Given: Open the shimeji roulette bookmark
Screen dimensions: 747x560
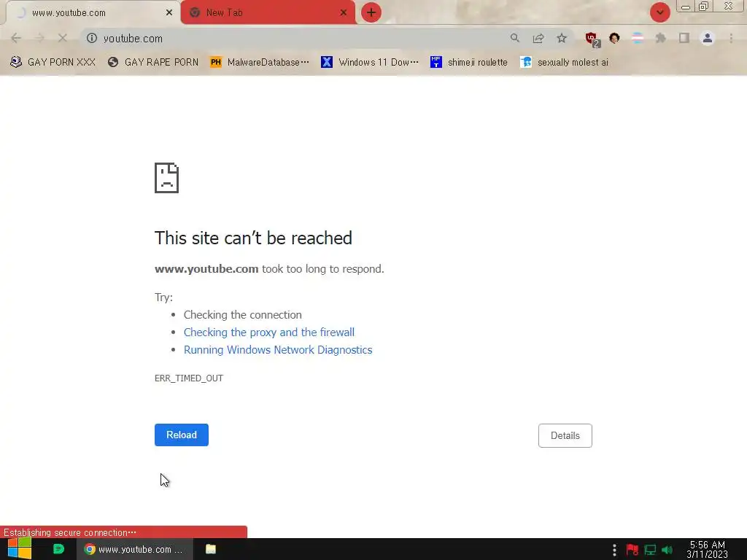Looking at the screenshot, I should (469, 62).
